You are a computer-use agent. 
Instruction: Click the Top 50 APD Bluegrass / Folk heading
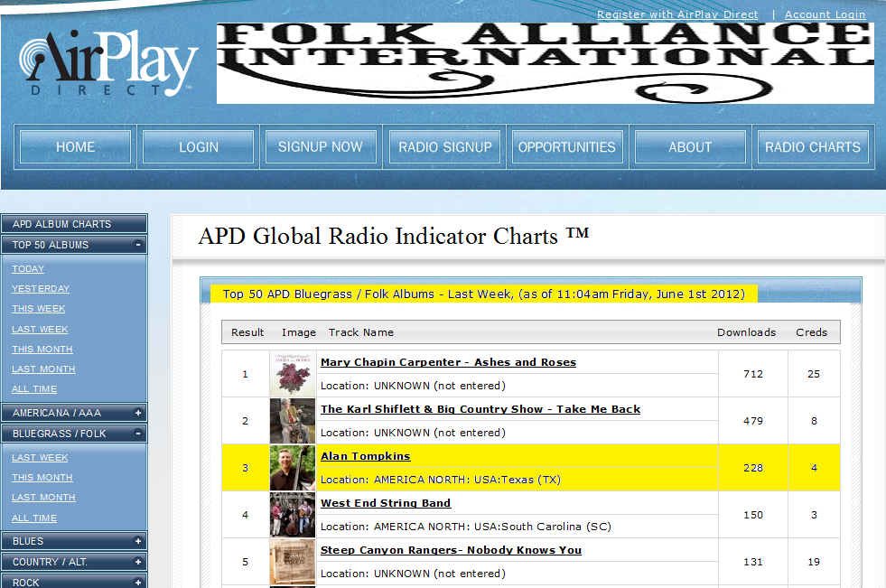484,294
